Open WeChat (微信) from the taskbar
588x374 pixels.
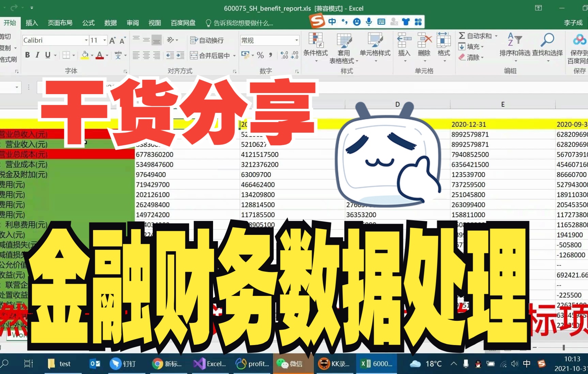(x=293, y=364)
